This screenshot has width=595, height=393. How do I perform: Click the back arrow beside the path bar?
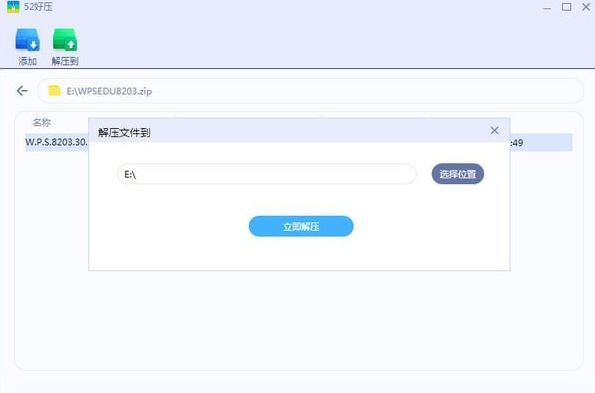click(22, 91)
